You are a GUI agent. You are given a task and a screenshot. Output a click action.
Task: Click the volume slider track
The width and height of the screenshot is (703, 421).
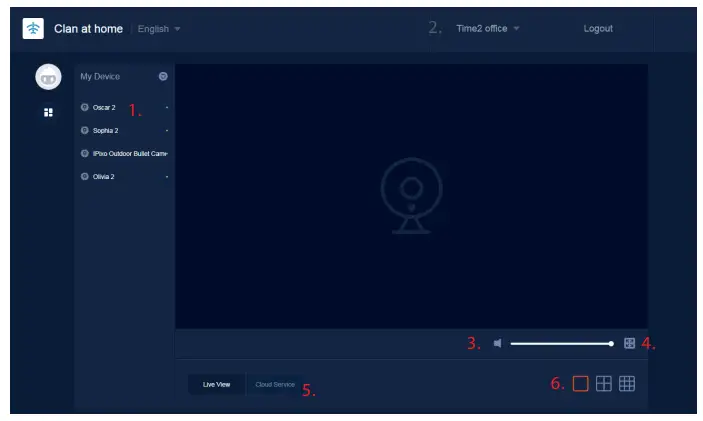[x=561, y=344]
